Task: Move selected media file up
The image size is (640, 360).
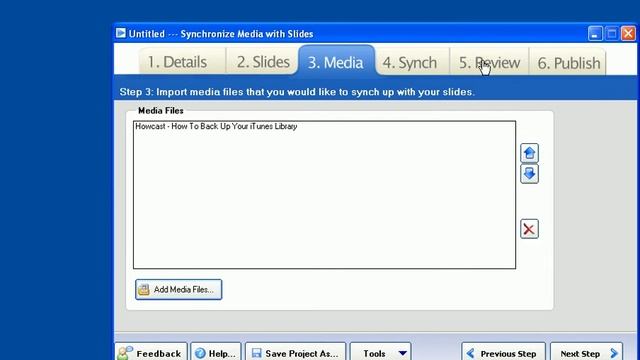Action: click(x=529, y=153)
